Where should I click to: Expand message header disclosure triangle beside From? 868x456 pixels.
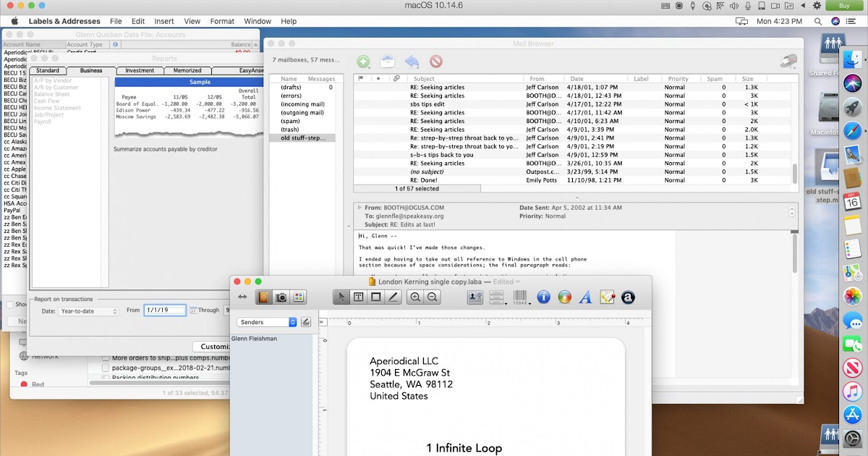point(359,208)
